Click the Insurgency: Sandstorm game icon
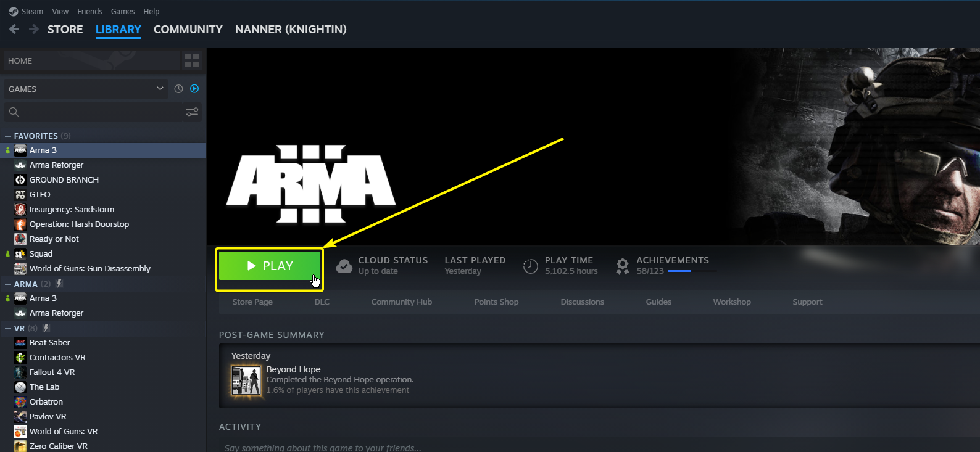 pos(20,210)
